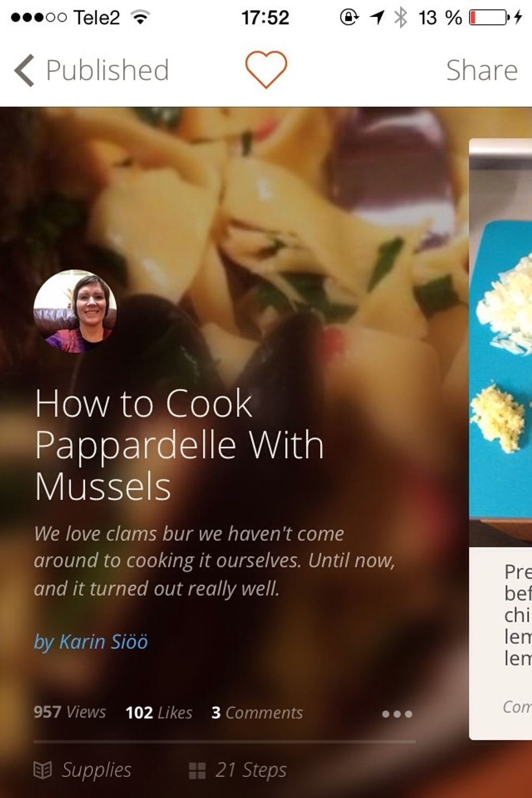
Task: Tap the heart icon to like guide
Action: [266, 69]
